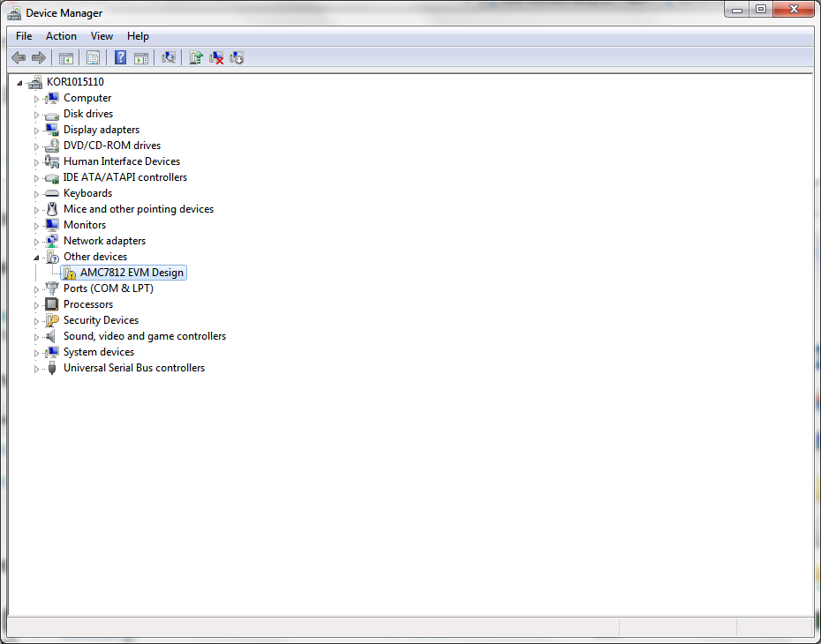Screen dimensions: 821x644
Task: Click the Processors chip icon
Action: pos(52,304)
